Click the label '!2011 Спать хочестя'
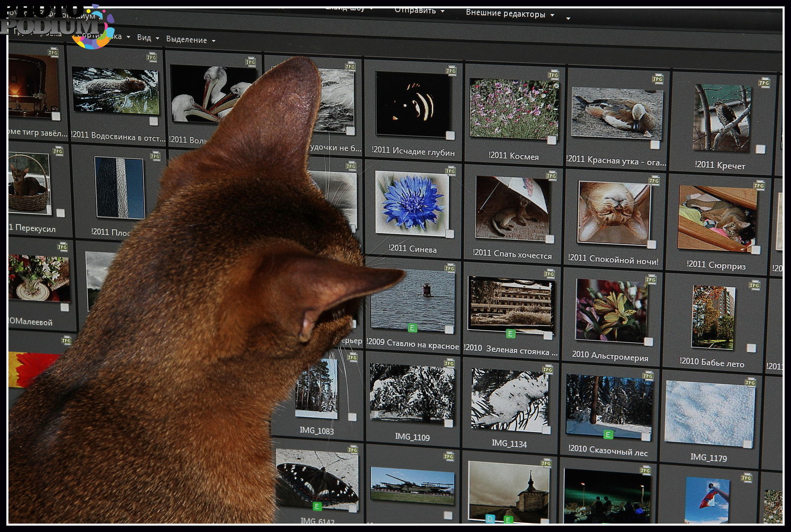The height and width of the screenshot is (532, 791). coord(512,254)
